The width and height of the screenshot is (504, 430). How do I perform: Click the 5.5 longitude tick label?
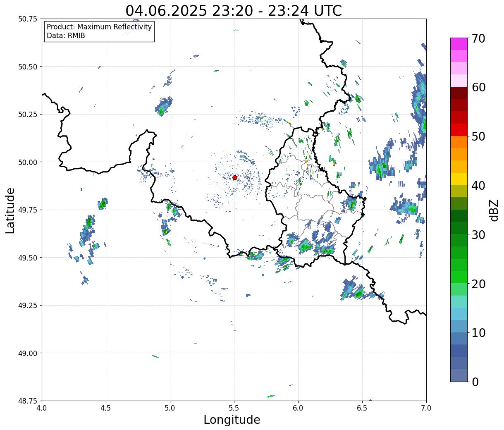click(x=234, y=408)
